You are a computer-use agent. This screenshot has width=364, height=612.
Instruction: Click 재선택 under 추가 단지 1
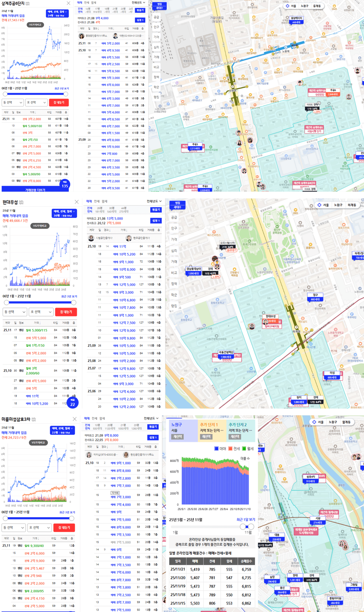206,437
